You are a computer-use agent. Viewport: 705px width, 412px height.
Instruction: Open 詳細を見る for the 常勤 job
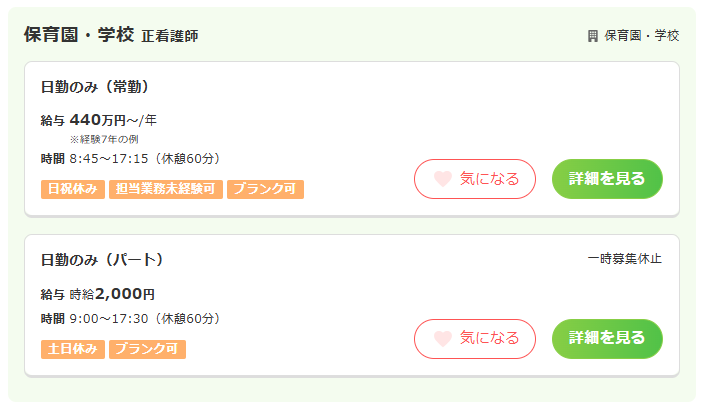point(607,179)
